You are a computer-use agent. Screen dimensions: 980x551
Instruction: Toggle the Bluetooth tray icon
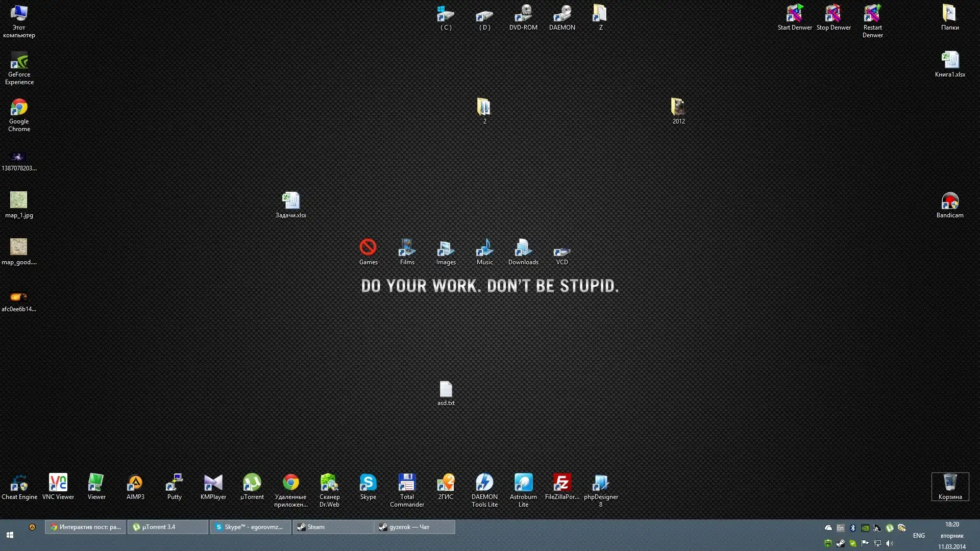pyautogui.click(x=852, y=528)
